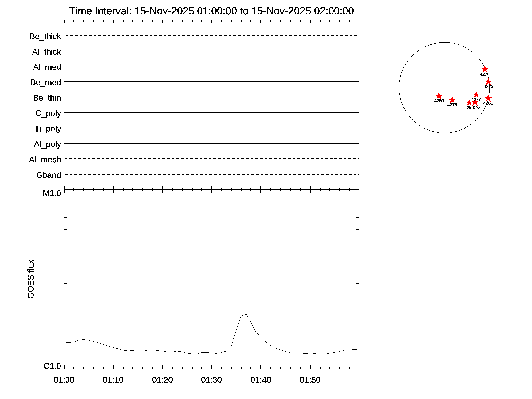Click the C1.0 flux axis label

pyautogui.click(x=52, y=366)
